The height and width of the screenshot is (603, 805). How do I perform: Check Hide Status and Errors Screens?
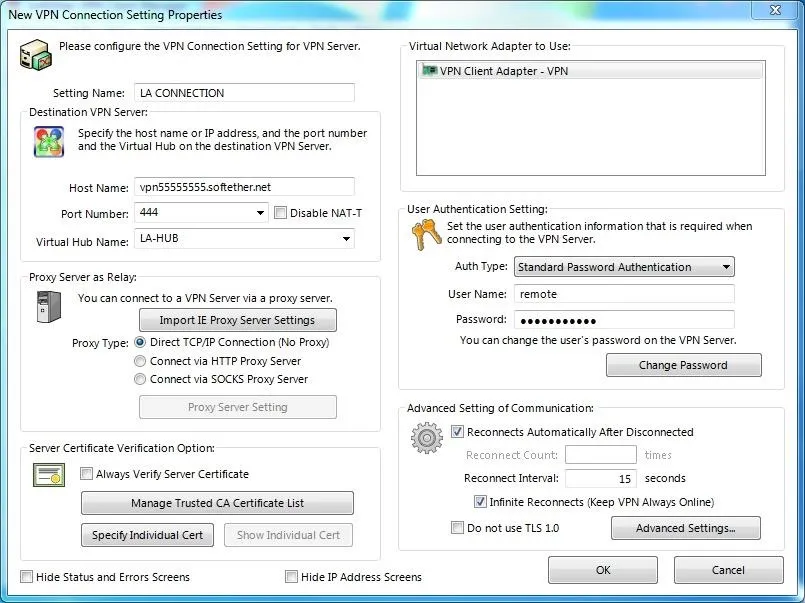click(26, 576)
